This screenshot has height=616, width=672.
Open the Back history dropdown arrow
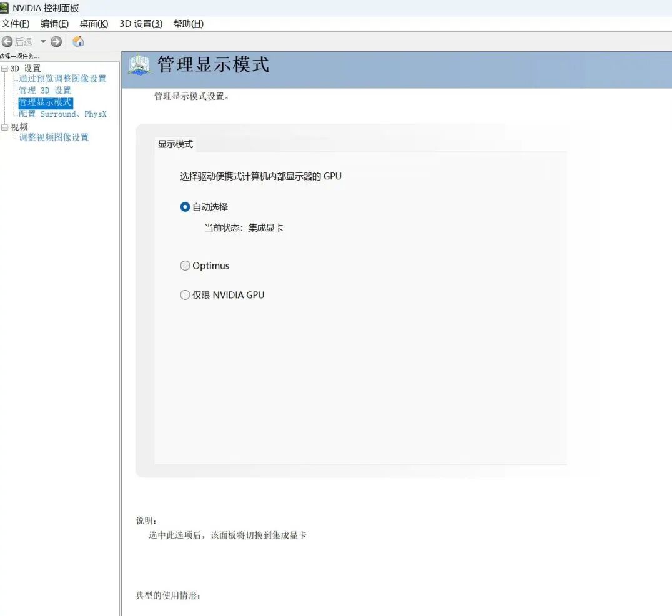tap(43, 42)
